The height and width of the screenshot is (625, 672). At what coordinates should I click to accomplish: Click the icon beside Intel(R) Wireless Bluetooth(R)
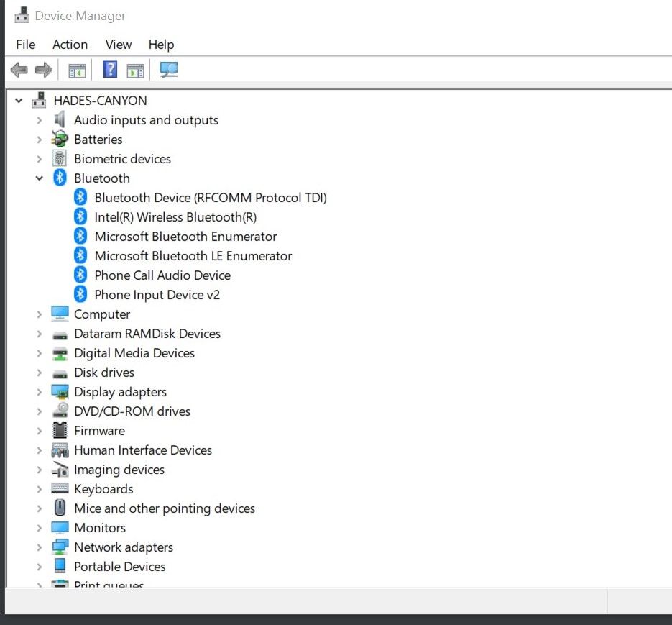(x=80, y=216)
